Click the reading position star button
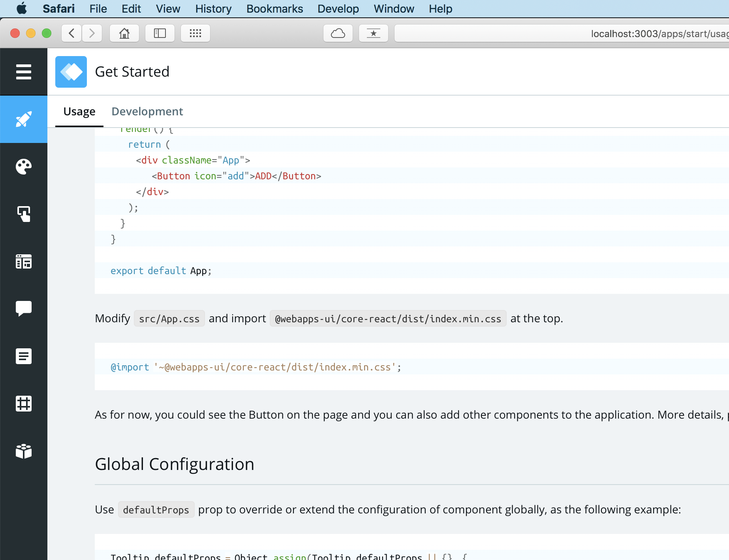The width and height of the screenshot is (729, 560). pos(373,33)
